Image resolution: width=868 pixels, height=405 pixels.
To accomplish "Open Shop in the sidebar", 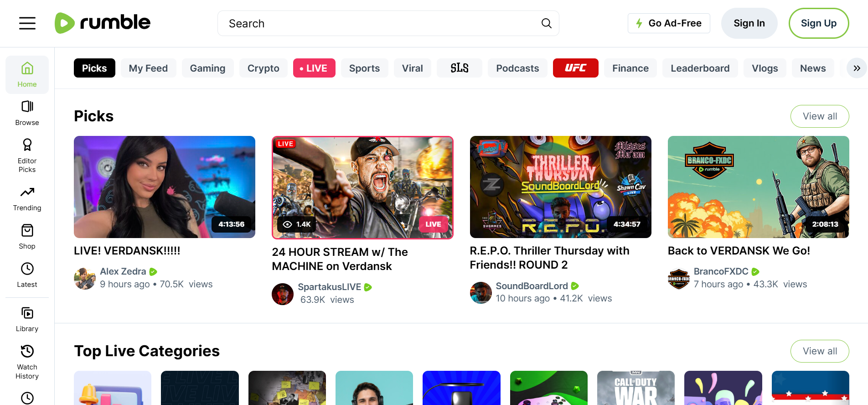I will (x=27, y=237).
